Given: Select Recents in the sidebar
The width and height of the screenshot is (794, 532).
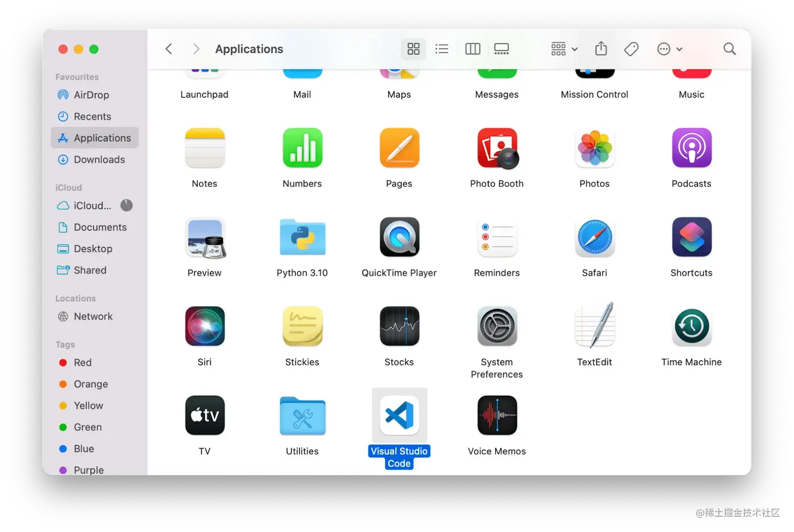Looking at the screenshot, I should [x=95, y=116].
